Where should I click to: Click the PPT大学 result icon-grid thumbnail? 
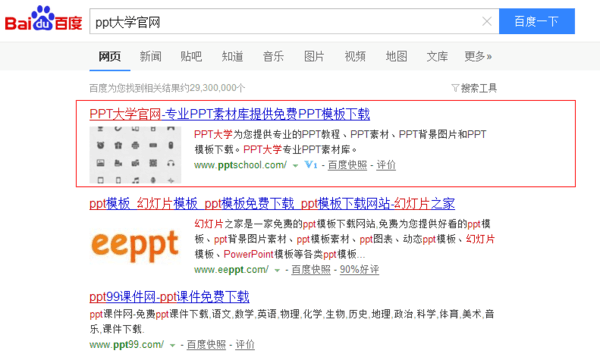(135, 155)
